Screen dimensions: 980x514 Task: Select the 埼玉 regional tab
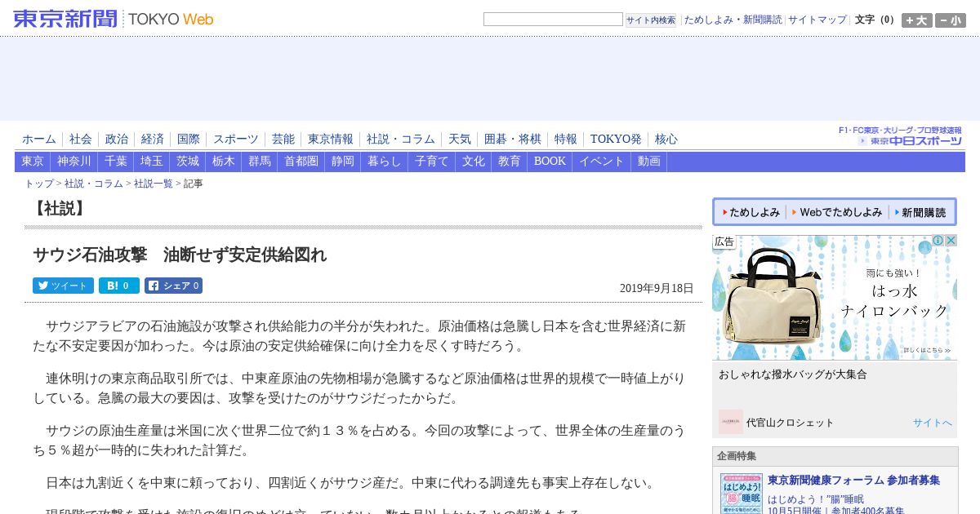[x=152, y=162]
